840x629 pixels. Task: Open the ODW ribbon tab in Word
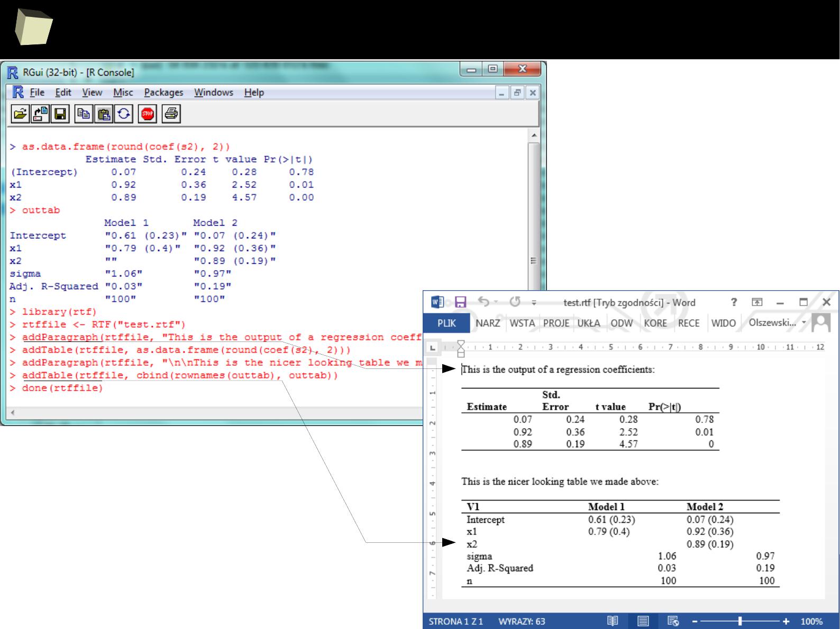tap(622, 323)
